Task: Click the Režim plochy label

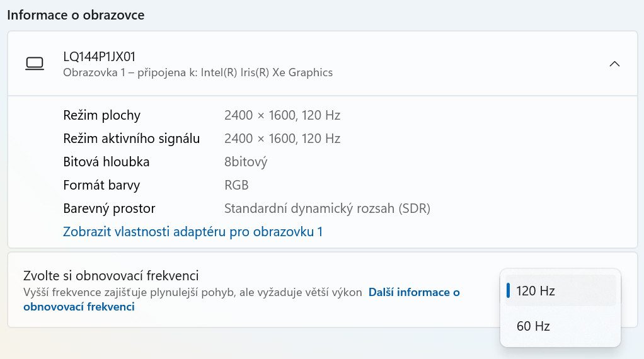Action: point(102,115)
